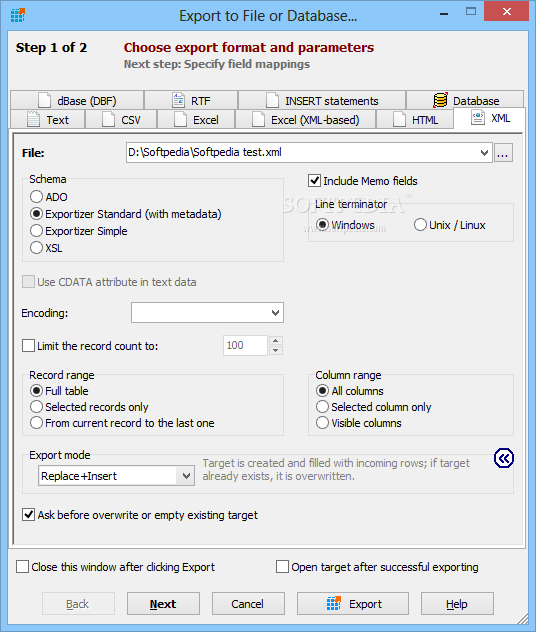536x632 pixels.
Task: Choose the CSV tab
Action: 121,120
